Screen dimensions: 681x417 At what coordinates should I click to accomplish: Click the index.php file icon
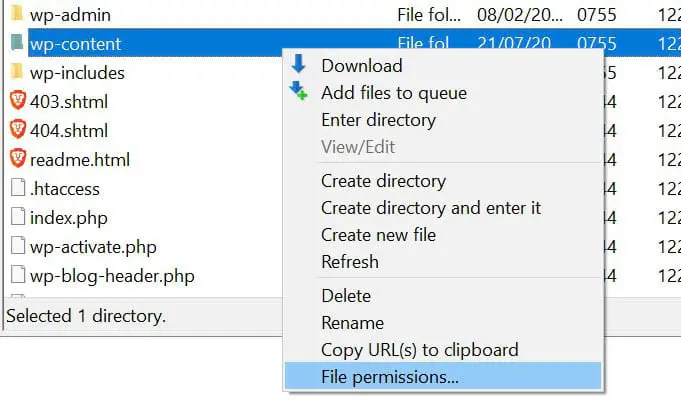17,217
